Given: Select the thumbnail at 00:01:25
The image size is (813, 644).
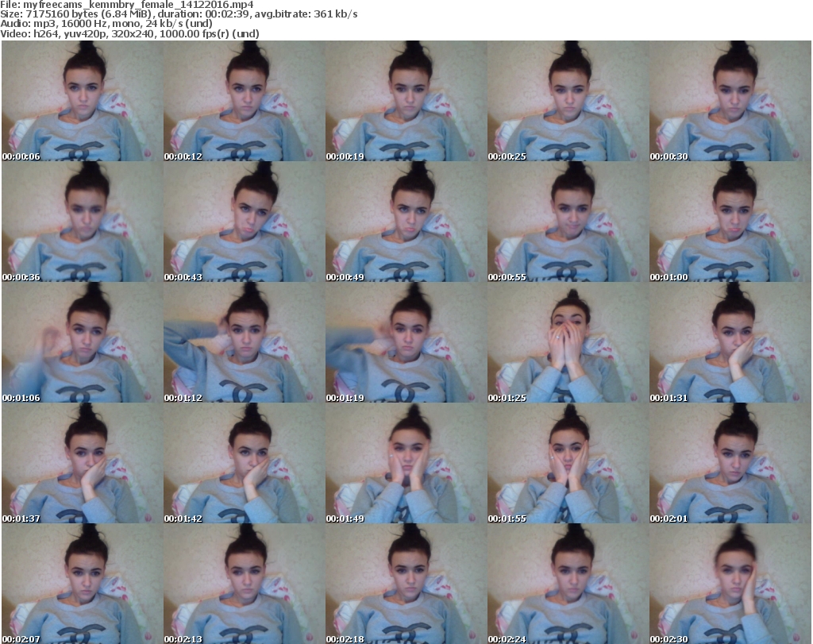Looking at the screenshot, I should [x=568, y=342].
